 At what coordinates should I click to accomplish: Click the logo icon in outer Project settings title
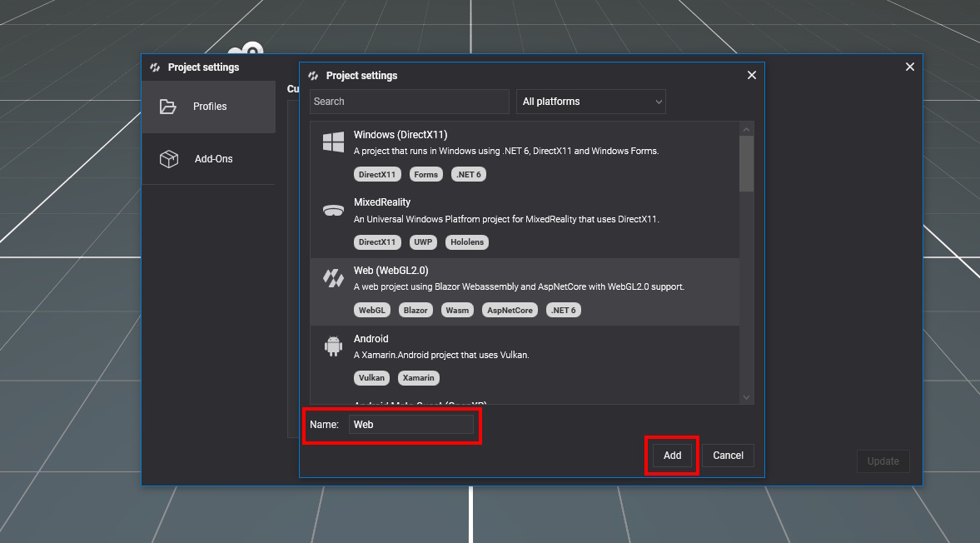(x=155, y=67)
